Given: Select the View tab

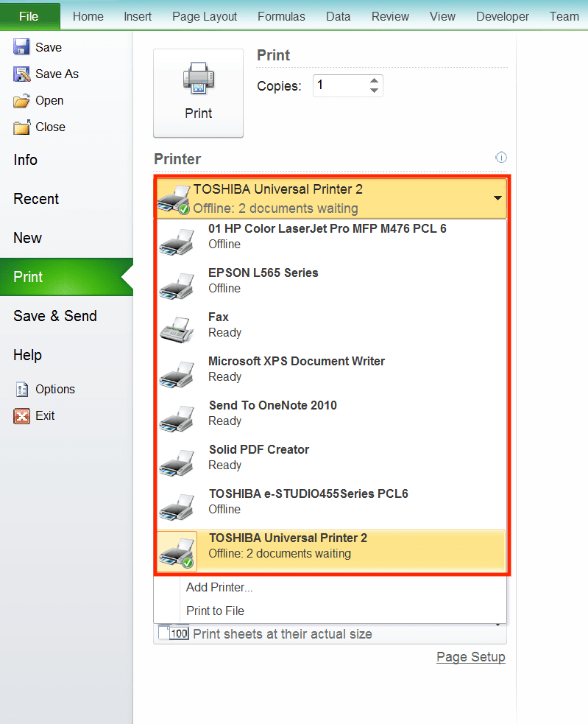Looking at the screenshot, I should (x=442, y=16).
